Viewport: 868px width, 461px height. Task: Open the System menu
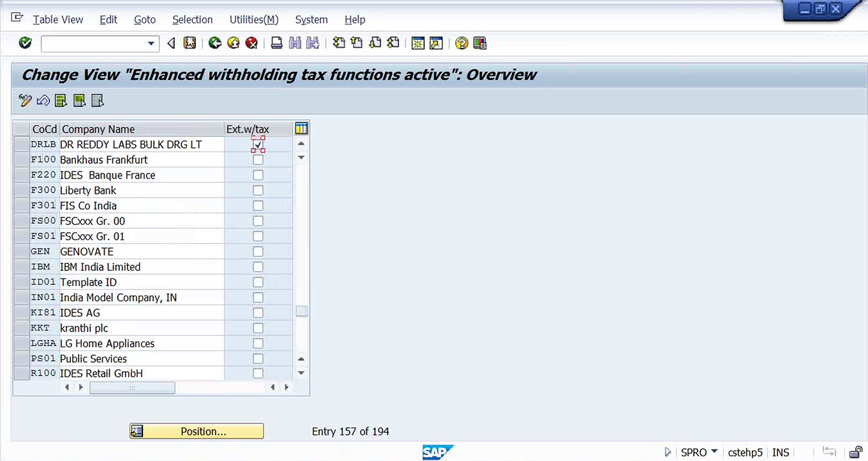(x=311, y=20)
